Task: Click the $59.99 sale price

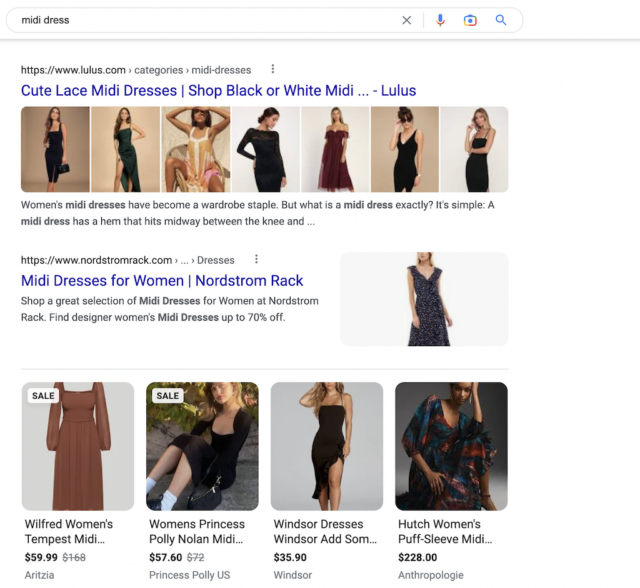Action: [x=41, y=557]
